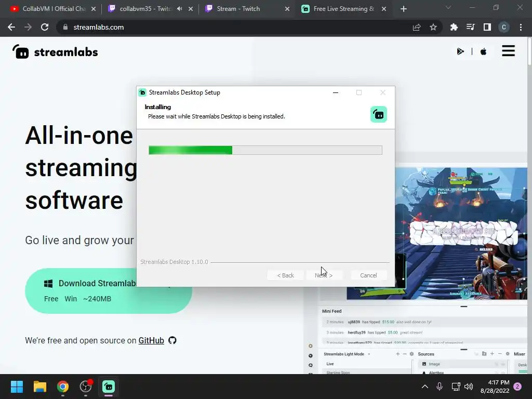Open the Streamlabs hamburger menu
Image resolution: width=532 pixels, height=399 pixels.
pos(508,51)
